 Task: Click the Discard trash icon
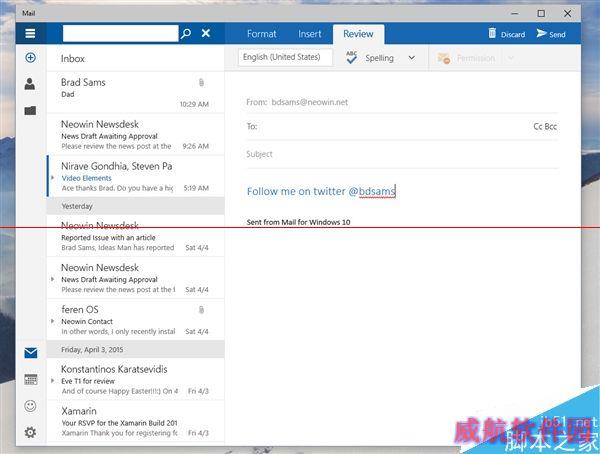coord(492,33)
